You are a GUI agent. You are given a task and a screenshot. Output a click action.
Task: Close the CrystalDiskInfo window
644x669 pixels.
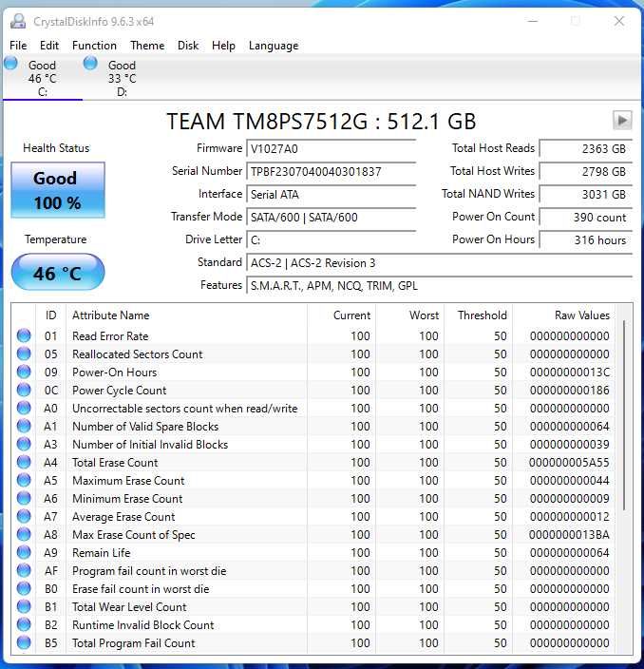coord(619,21)
